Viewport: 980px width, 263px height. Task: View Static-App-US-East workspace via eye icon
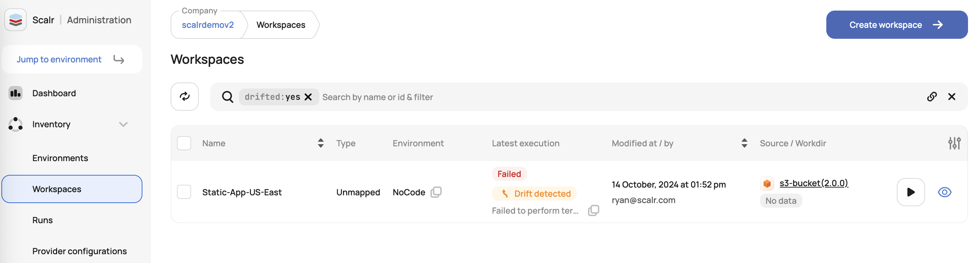coord(944,192)
